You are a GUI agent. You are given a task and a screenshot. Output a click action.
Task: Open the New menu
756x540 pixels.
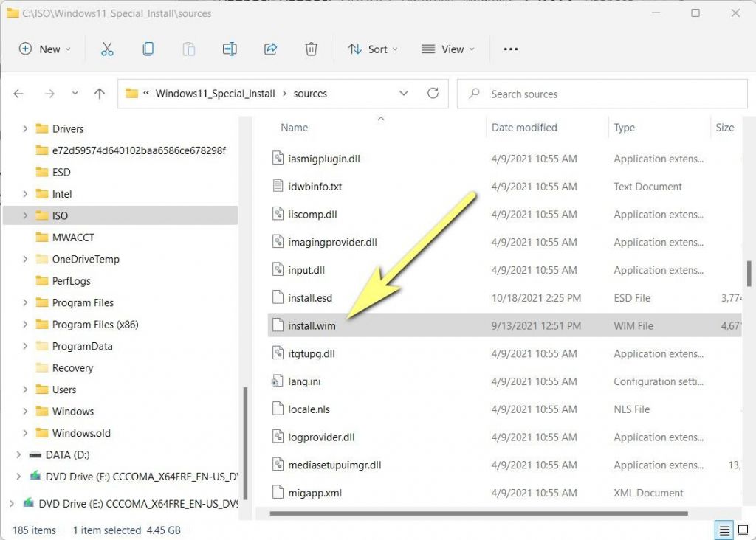46,49
